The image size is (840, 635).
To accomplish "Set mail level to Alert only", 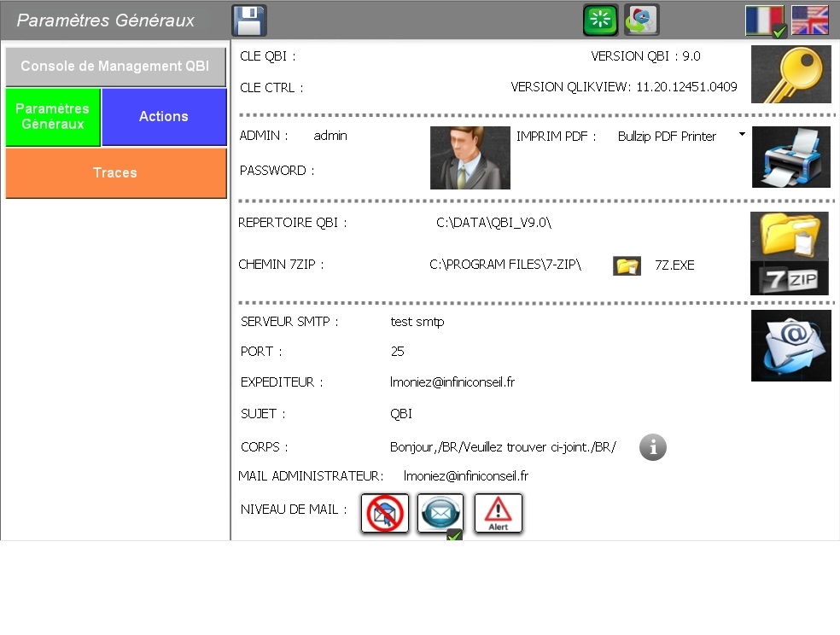I will pos(498,513).
